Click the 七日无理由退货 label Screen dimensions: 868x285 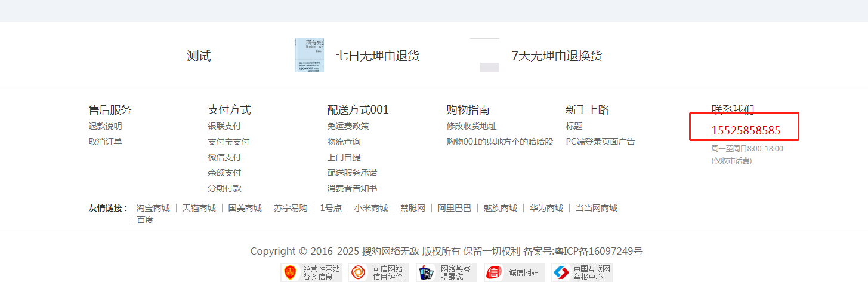click(378, 56)
